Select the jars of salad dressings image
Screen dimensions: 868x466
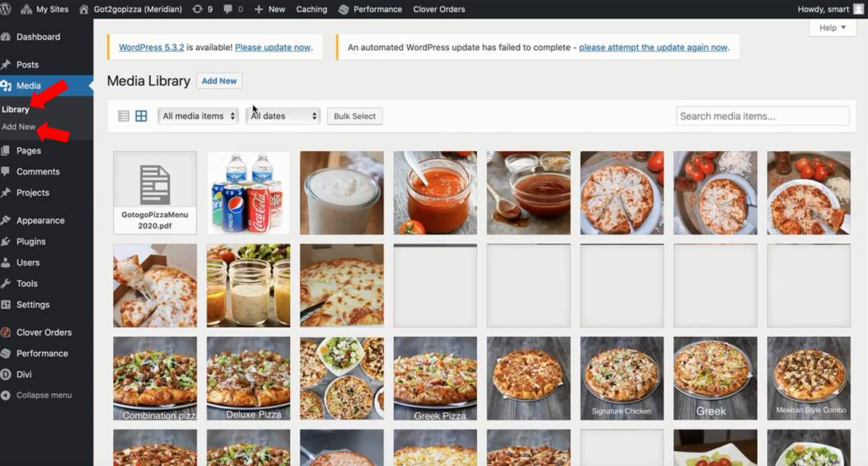[248, 285]
